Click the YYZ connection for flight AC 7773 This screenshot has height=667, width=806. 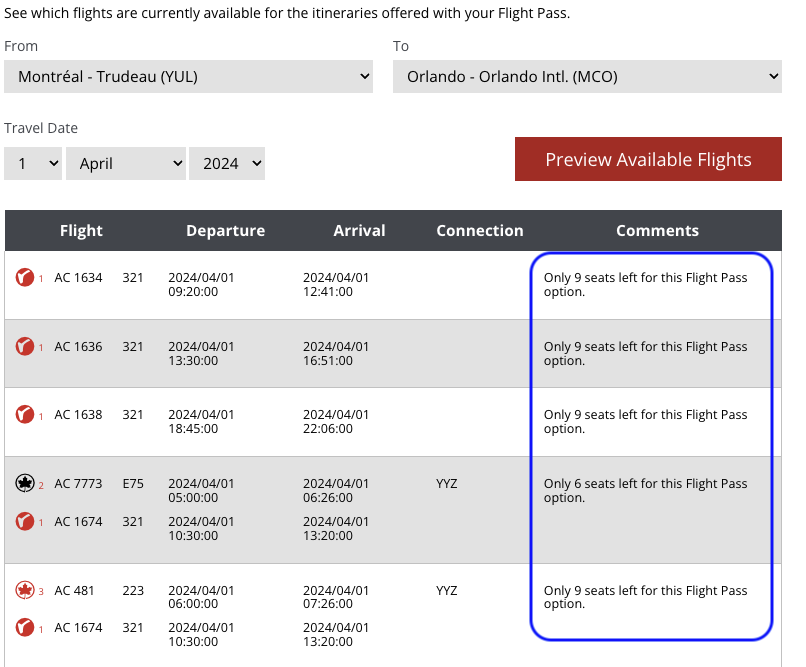447,484
